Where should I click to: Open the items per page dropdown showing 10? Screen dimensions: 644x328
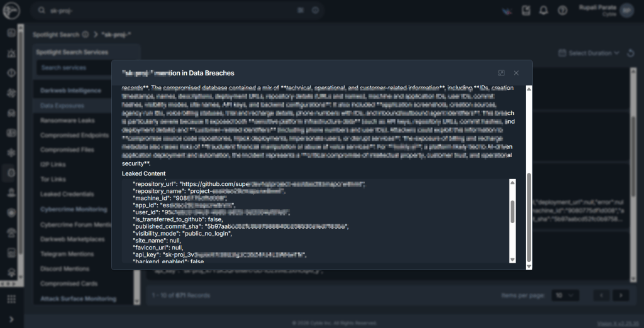pos(565,295)
